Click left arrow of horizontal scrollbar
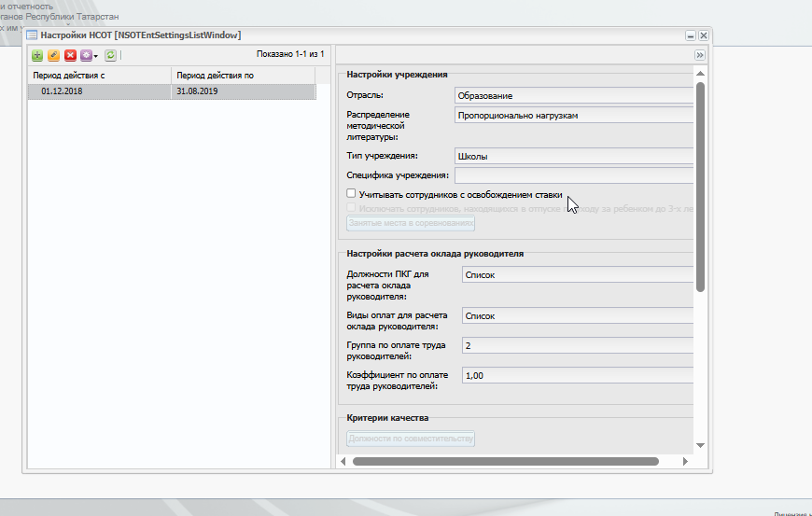Viewport: 812px width, 516px height. 343,461
